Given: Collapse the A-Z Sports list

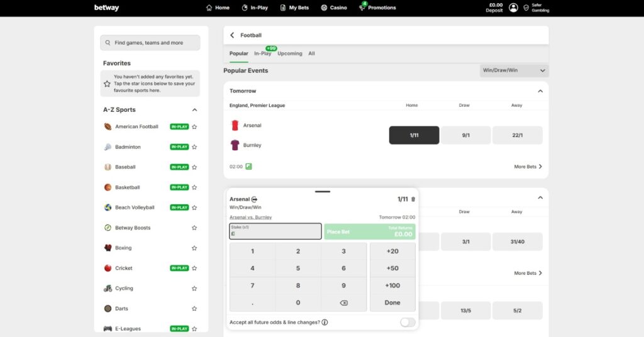Looking at the screenshot, I should coord(195,109).
